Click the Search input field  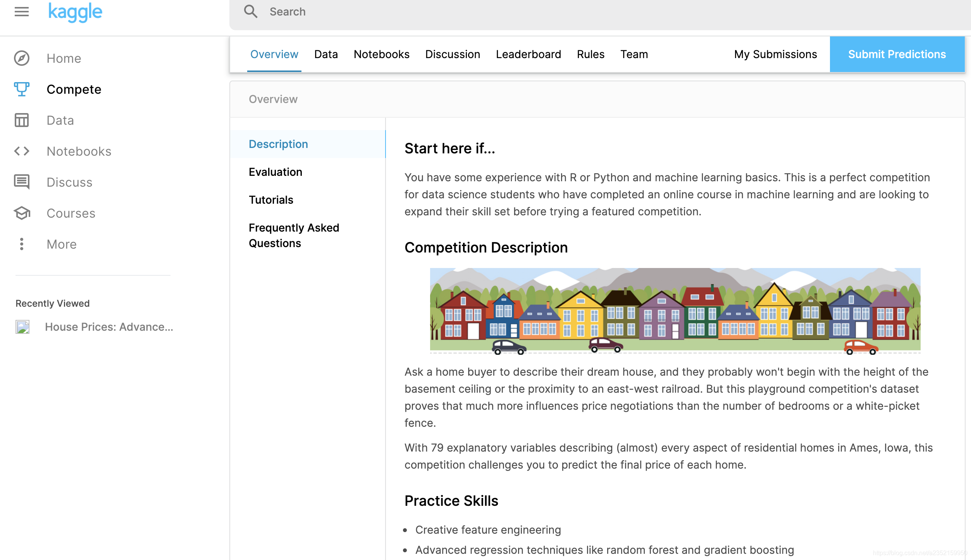581,12
